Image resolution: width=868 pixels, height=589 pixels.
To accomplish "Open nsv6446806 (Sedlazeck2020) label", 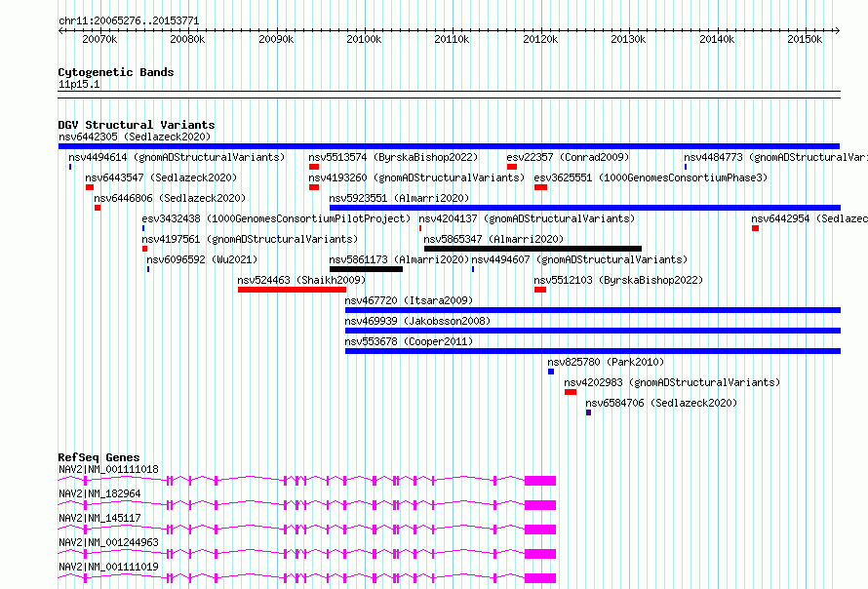I will pyautogui.click(x=170, y=198).
